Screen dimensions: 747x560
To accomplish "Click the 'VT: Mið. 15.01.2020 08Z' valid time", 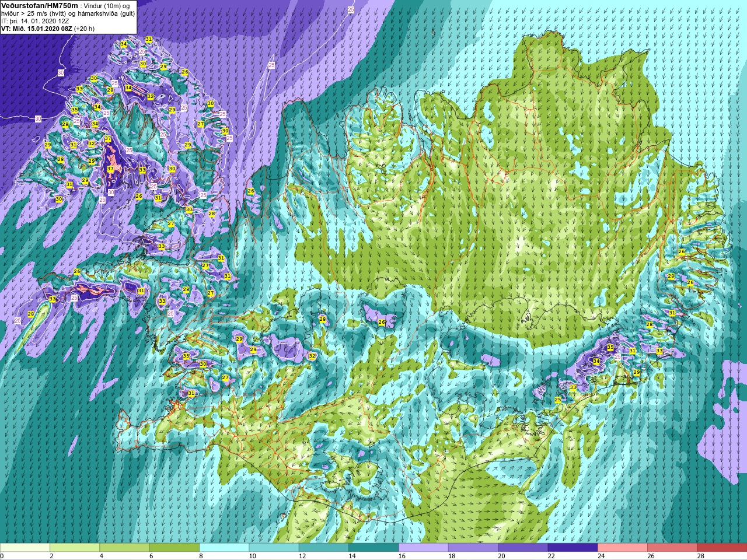I will coord(37,28).
